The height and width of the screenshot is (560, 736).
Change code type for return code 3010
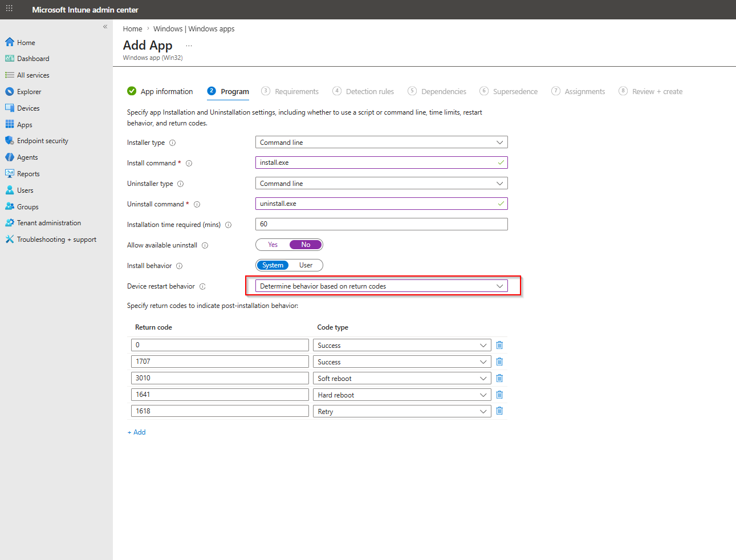(x=401, y=379)
